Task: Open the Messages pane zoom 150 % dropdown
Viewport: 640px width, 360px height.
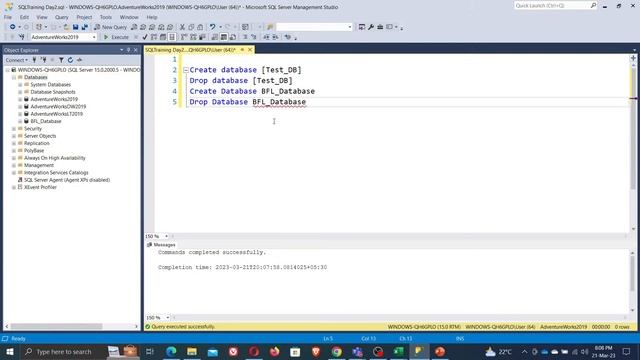Action: pyautogui.click(x=167, y=318)
